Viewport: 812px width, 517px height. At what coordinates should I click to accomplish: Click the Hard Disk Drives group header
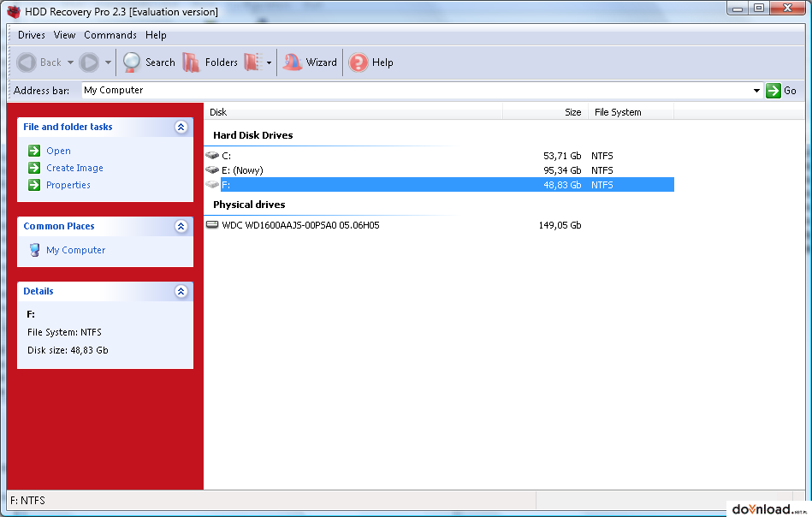pyautogui.click(x=253, y=135)
